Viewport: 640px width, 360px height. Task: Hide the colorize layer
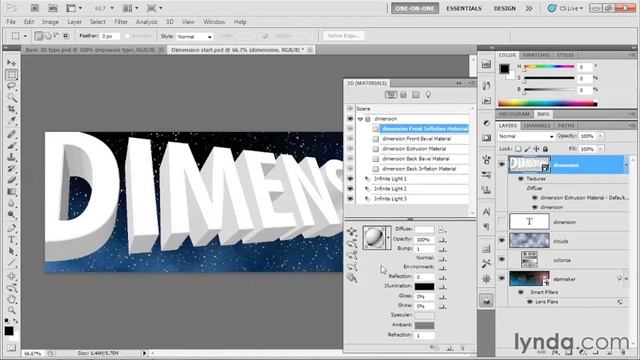click(502, 260)
